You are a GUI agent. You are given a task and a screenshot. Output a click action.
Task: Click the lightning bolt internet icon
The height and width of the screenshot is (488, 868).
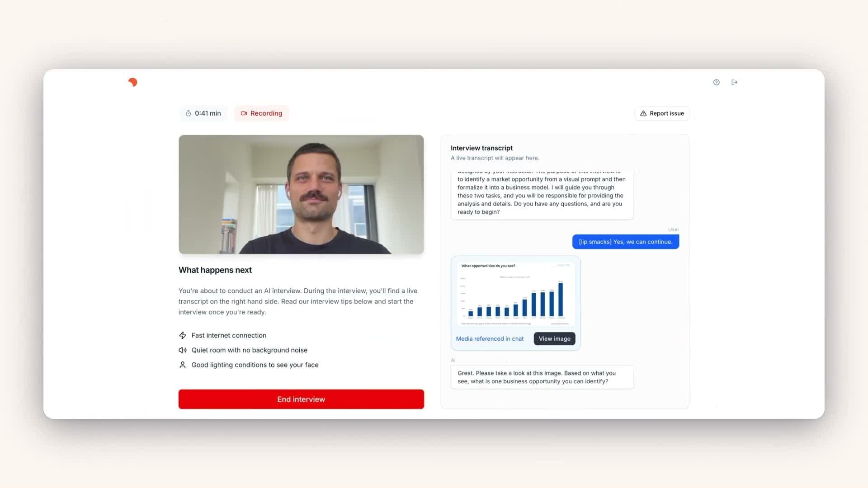click(x=183, y=335)
